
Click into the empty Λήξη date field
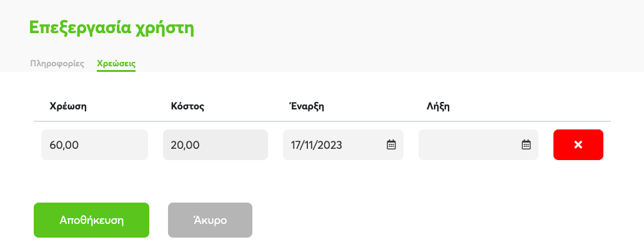pyautogui.click(x=478, y=144)
